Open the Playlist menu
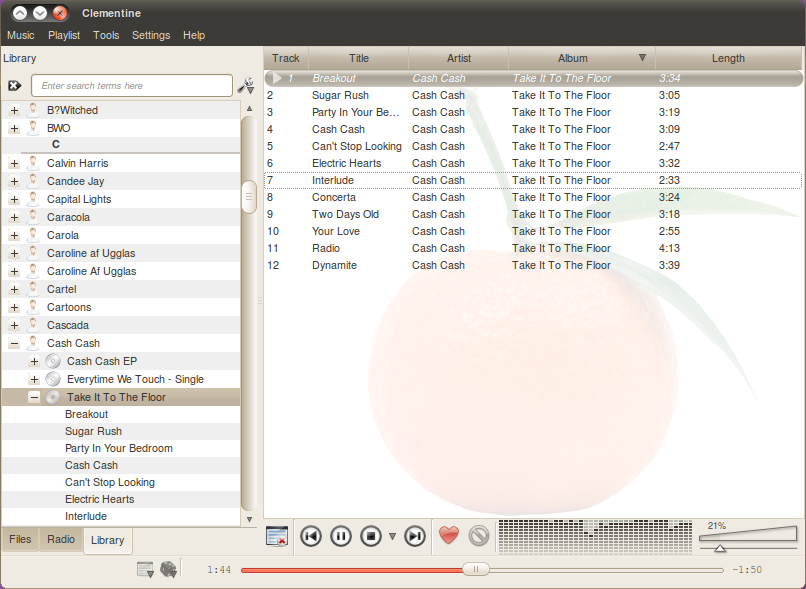 [64, 35]
